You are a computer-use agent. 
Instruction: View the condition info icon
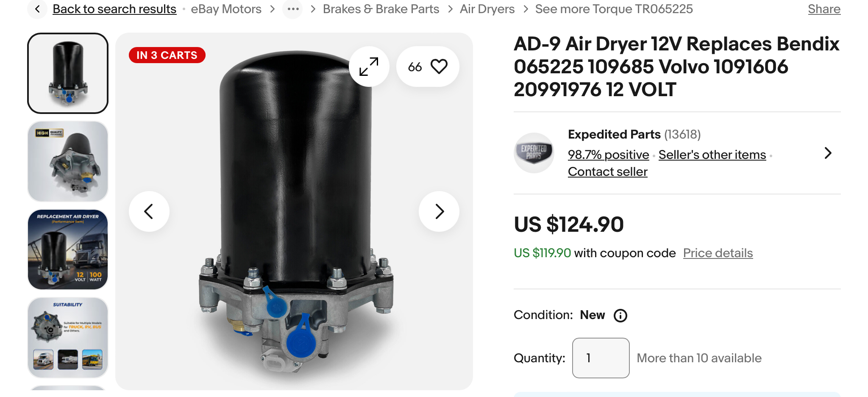click(620, 316)
